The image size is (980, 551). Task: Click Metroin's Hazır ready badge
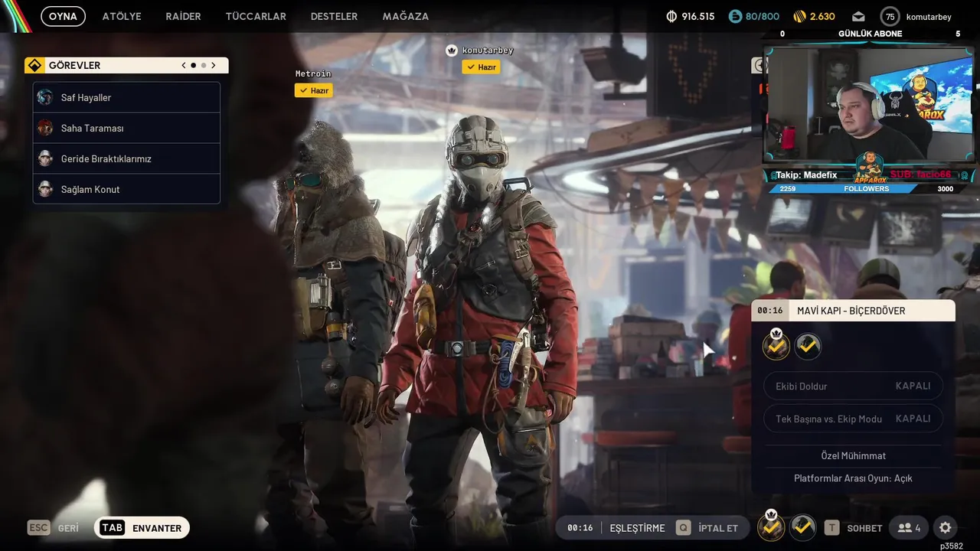coord(314,90)
